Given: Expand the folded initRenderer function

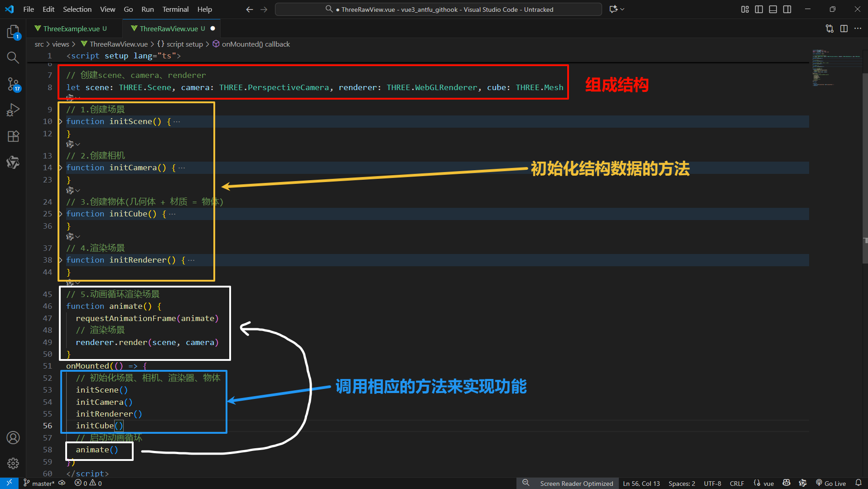Looking at the screenshot, I should tap(60, 260).
